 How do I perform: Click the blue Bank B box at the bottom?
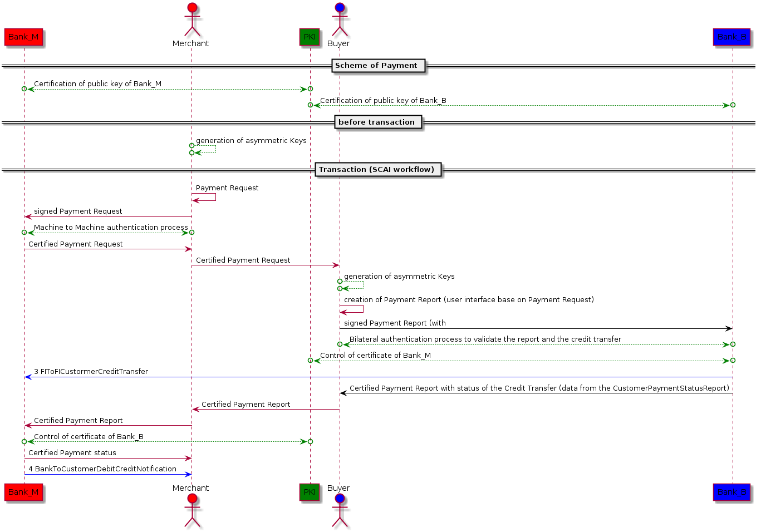pos(731,492)
